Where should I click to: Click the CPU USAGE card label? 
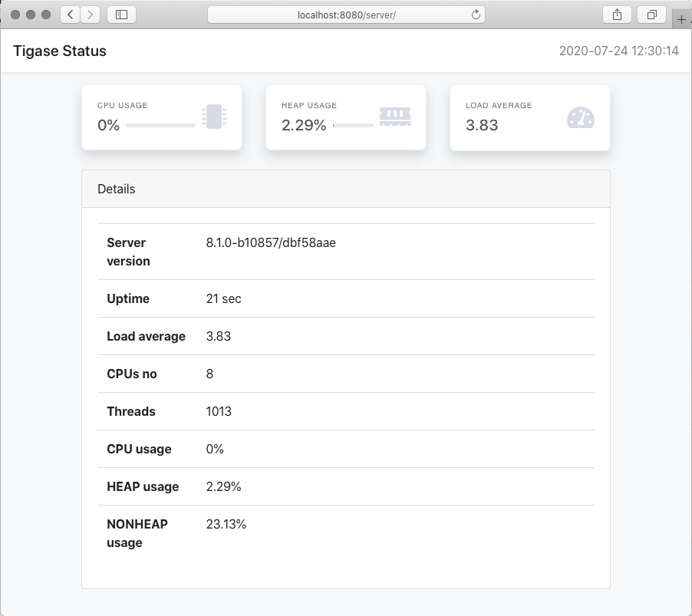122,105
